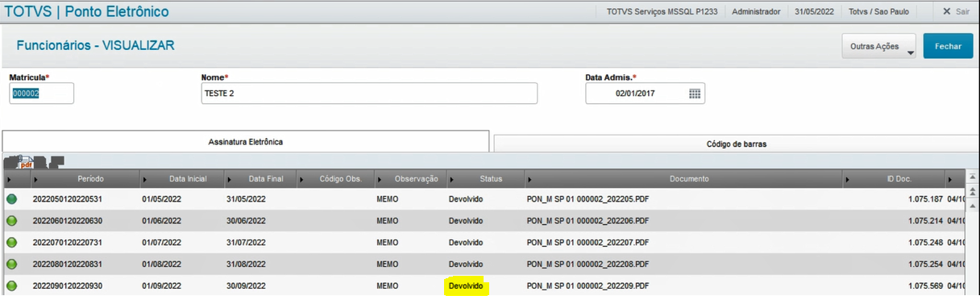Click Data Inicial cell 01/06/2022
The height and width of the screenshot is (296, 980).
(162, 220)
